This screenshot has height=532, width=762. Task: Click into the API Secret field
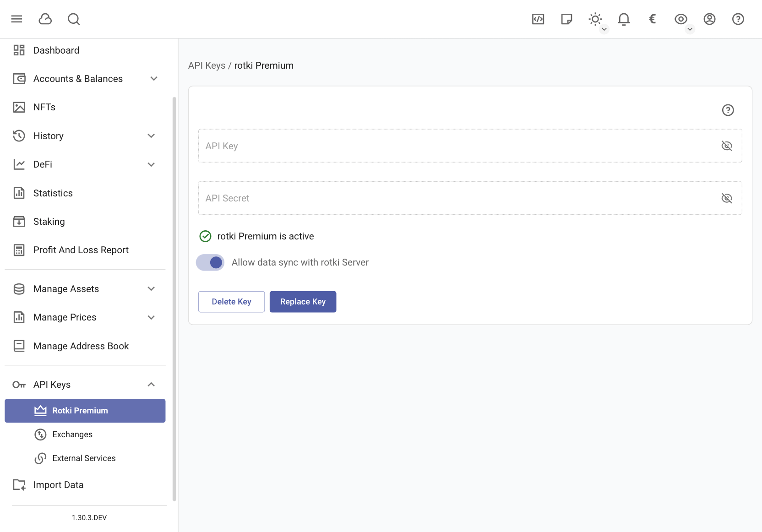tap(470, 198)
